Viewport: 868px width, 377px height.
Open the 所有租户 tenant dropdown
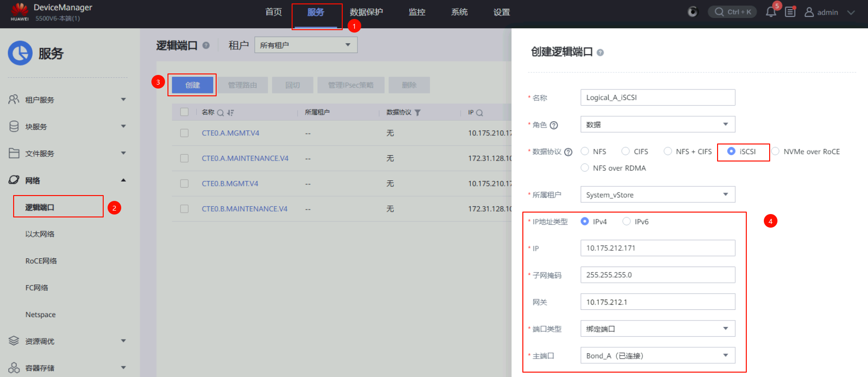click(x=306, y=45)
